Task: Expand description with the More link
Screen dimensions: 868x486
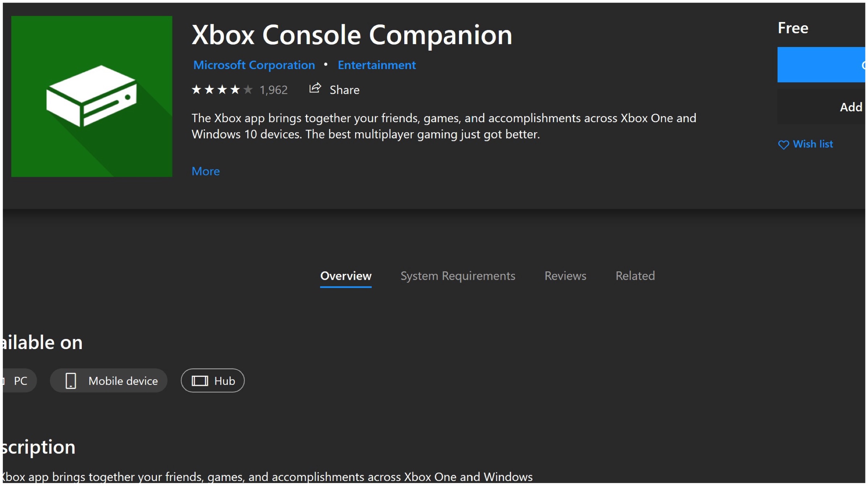Action: click(205, 171)
